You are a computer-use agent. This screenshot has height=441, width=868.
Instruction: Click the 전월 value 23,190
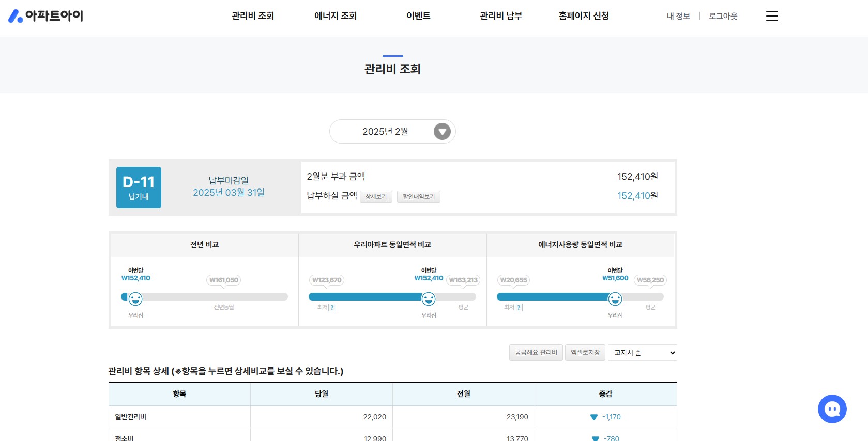pyautogui.click(x=517, y=417)
